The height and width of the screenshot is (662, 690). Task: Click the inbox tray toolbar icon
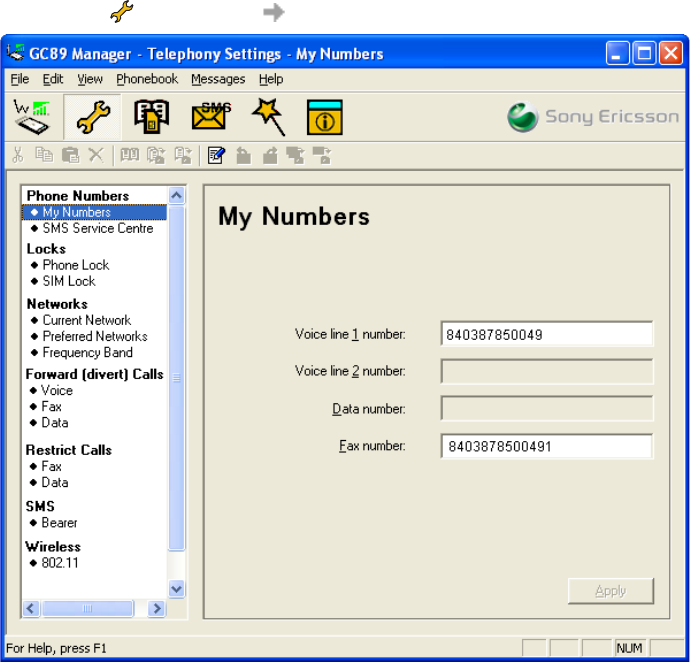coord(243,155)
